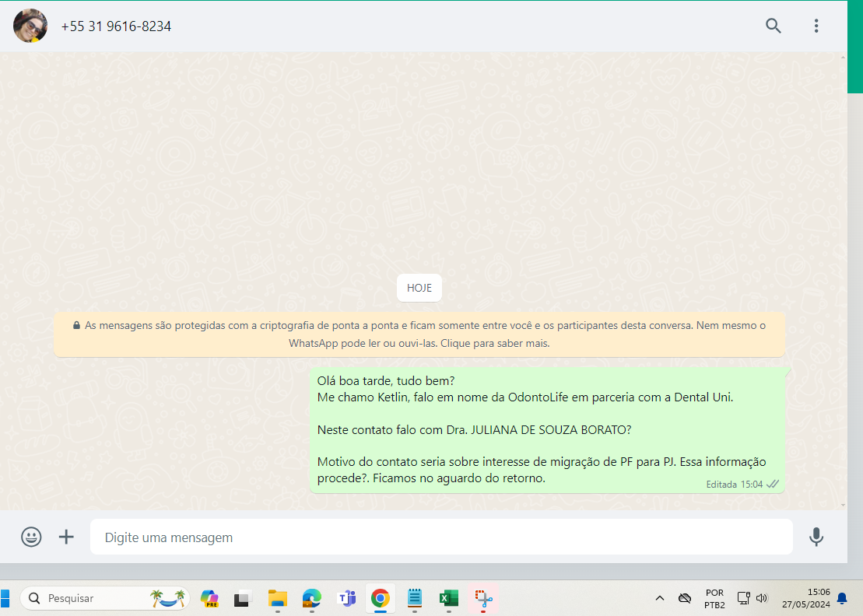Open the Windows Start menu
This screenshot has height=616, width=863.
point(5,598)
